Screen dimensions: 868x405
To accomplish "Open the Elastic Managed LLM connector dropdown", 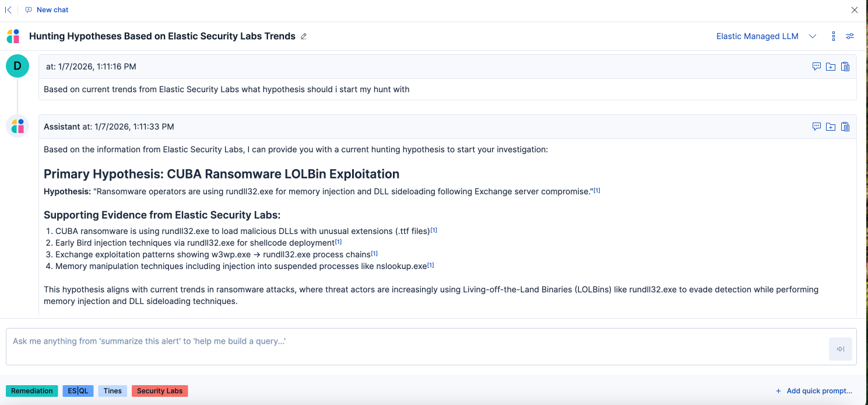I will [x=766, y=36].
